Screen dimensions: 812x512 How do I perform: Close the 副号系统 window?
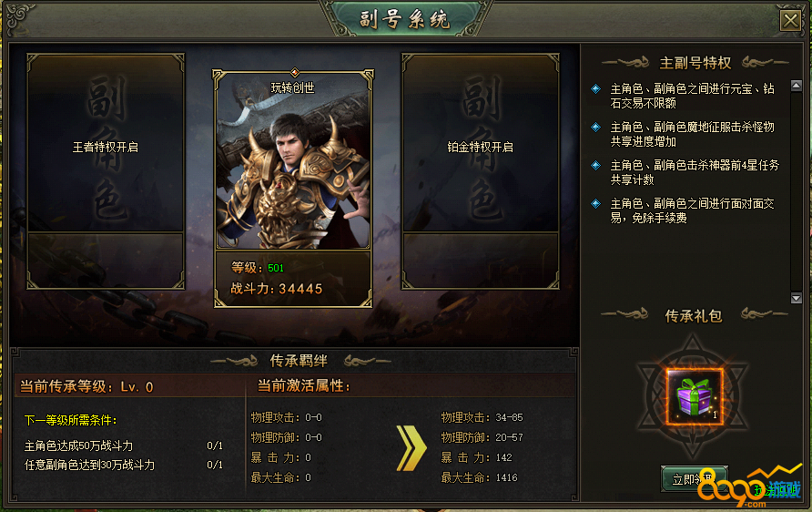click(790, 21)
